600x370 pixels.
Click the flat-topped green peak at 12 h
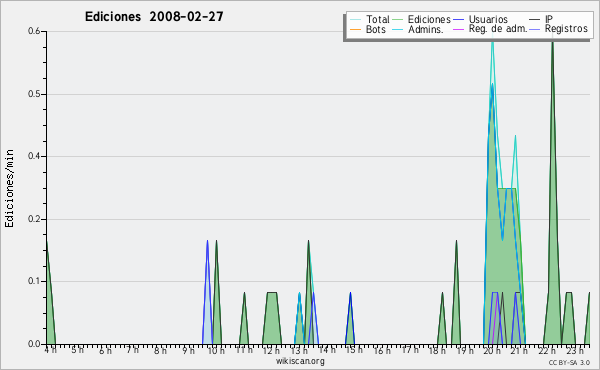[x=272, y=319]
